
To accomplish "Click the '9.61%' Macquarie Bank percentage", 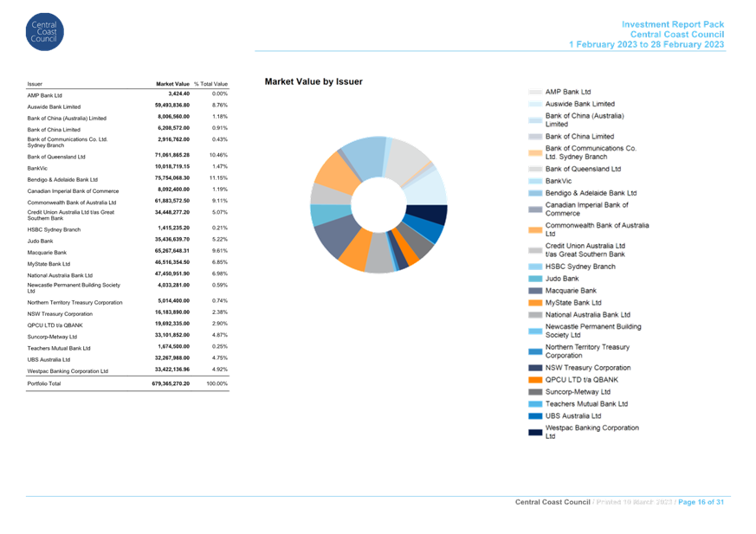I will 220,251.
